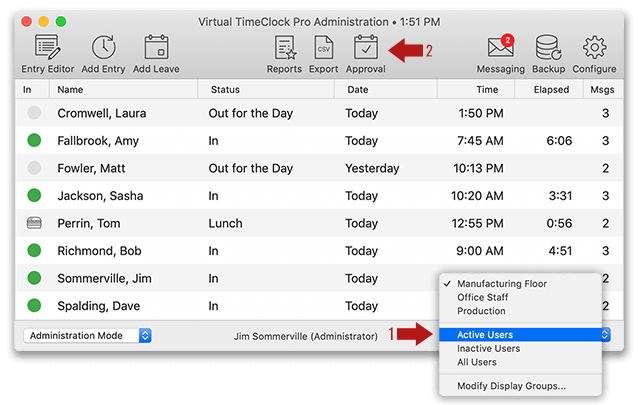638x405 pixels.
Task: Click Jim Sommerville's green status dot
Action: 34,278
